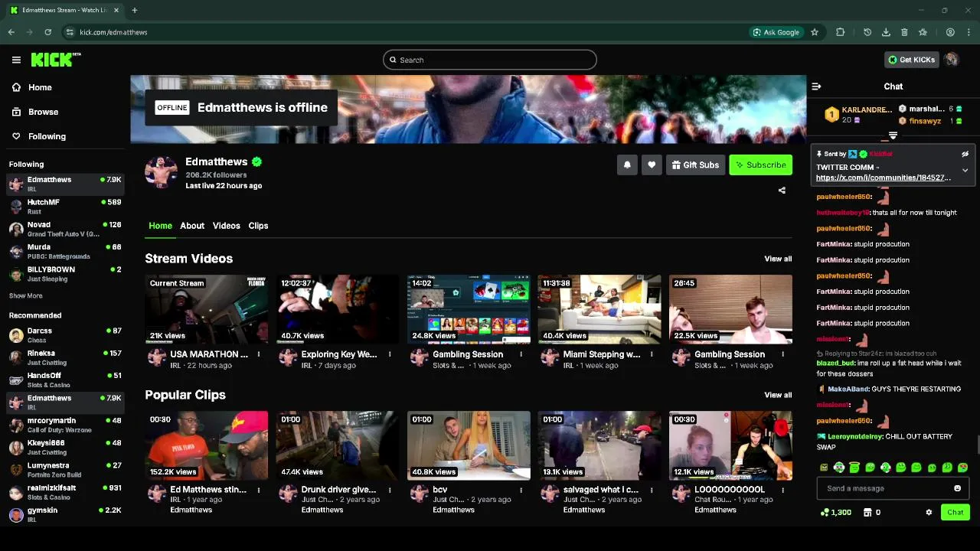Open the browser history clock icon
The height and width of the screenshot is (551, 980).
click(x=867, y=32)
